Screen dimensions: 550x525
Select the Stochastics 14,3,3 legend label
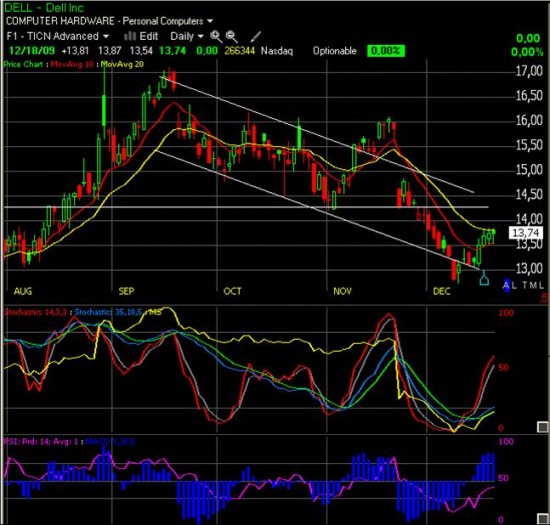pyautogui.click(x=35, y=312)
